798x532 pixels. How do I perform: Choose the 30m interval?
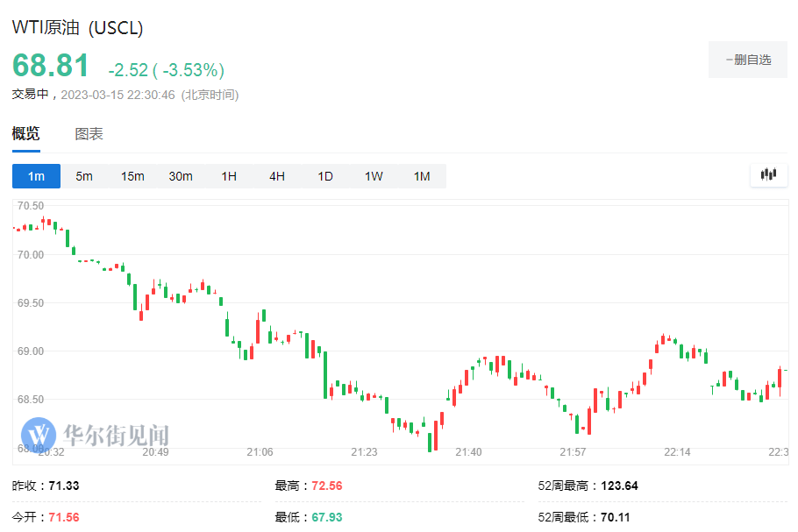[x=180, y=175]
